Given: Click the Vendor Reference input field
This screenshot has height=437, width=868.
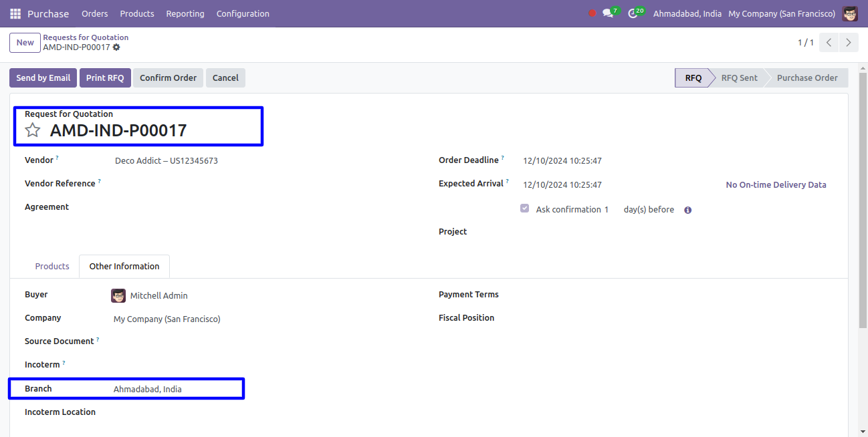Looking at the screenshot, I should [267, 184].
